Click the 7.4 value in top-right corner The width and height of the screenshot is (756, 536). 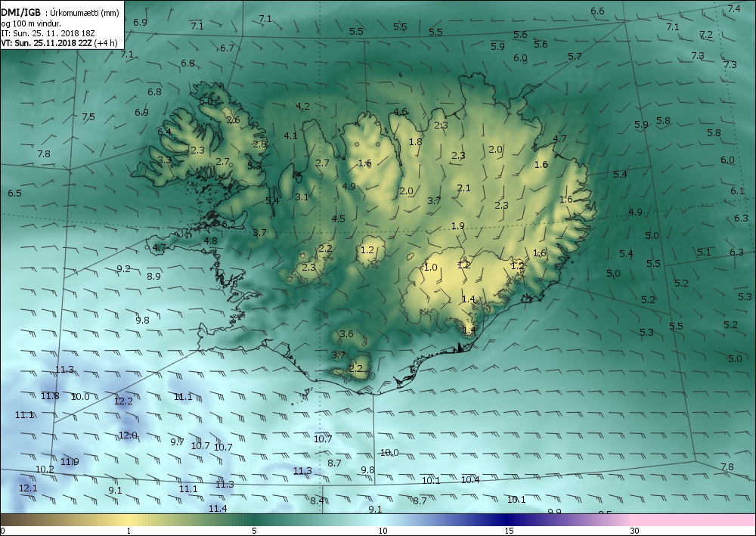[x=734, y=8]
